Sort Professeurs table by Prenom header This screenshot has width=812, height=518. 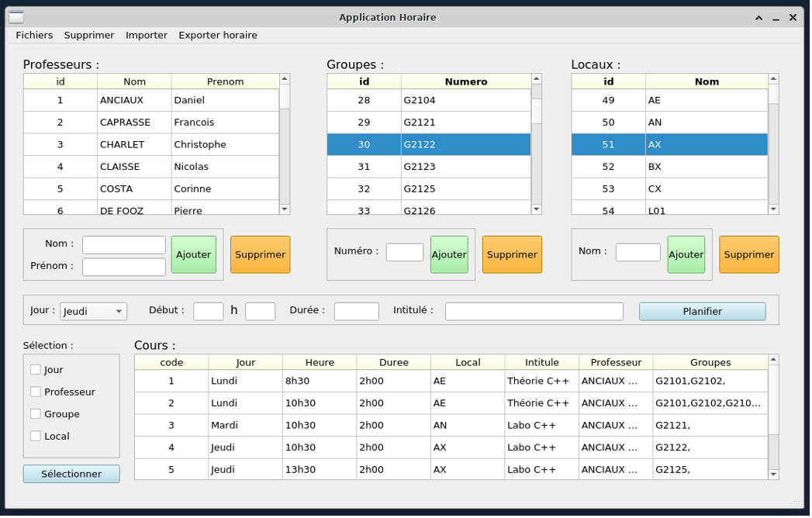point(225,82)
